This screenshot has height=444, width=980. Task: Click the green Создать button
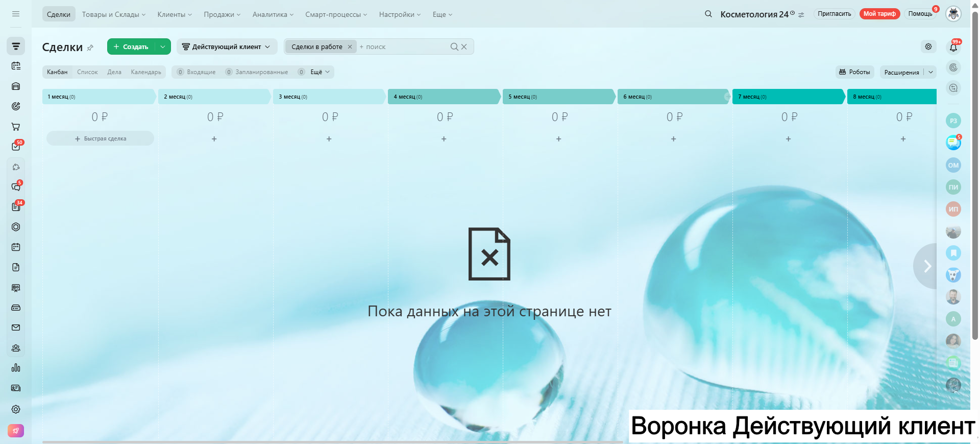pyautogui.click(x=131, y=46)
